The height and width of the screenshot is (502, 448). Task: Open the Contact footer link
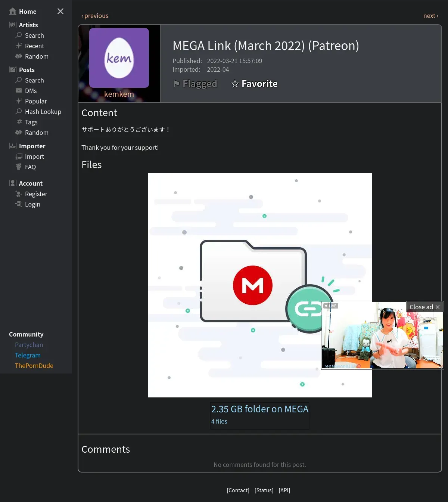point(238,490)
